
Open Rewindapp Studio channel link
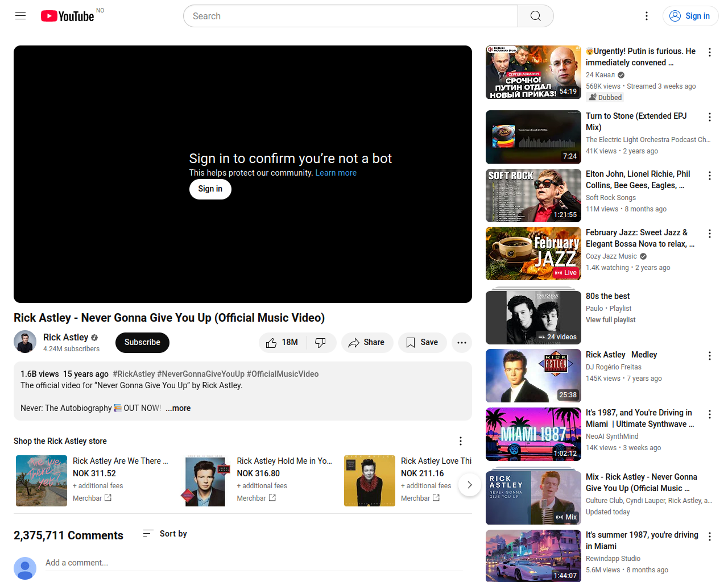point(613,559)
